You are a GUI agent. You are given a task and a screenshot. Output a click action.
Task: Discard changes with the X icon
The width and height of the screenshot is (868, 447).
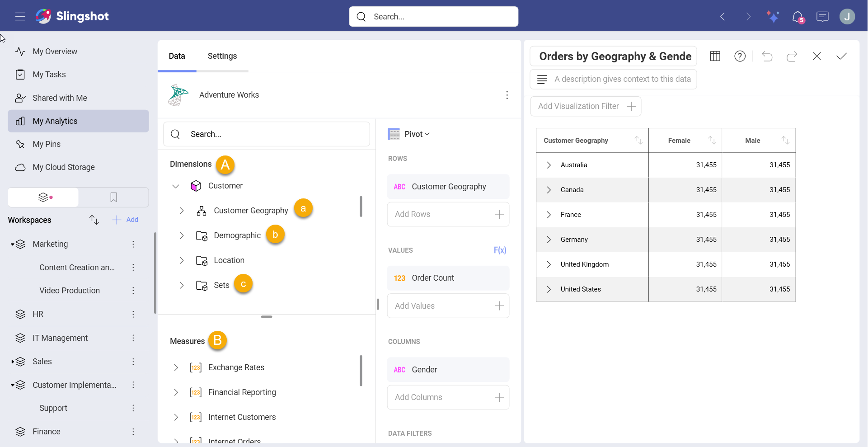816,56
